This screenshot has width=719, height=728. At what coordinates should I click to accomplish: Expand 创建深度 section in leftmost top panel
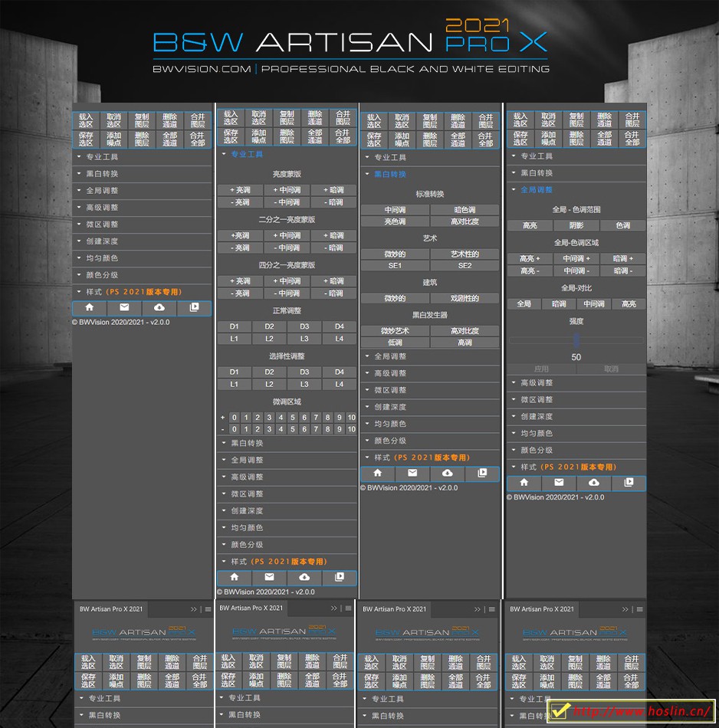click(x=142, y=241)
